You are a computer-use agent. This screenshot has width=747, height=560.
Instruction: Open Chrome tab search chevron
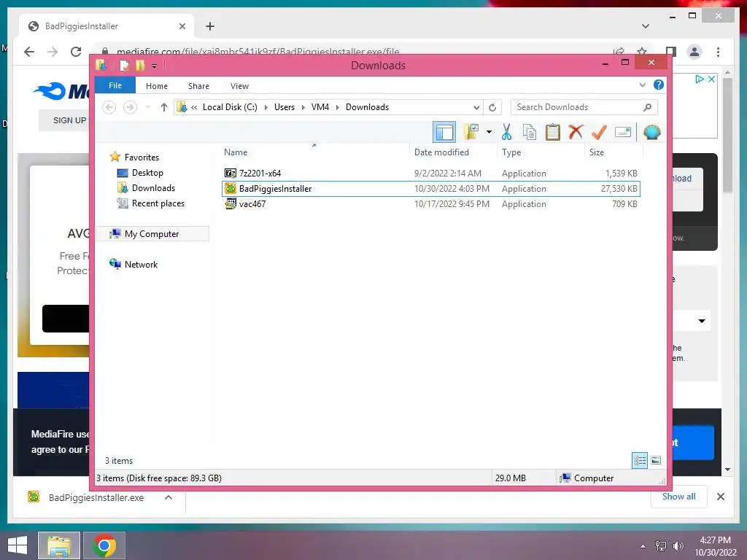[x=645, y=26]
